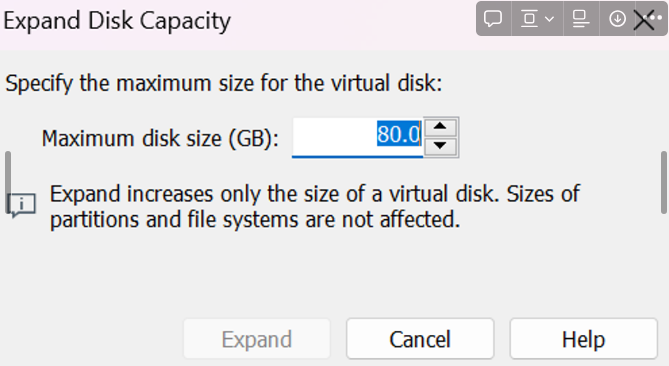Click the info note icon beside Expand text
This screenshot has height=366, width=669.
21,205
